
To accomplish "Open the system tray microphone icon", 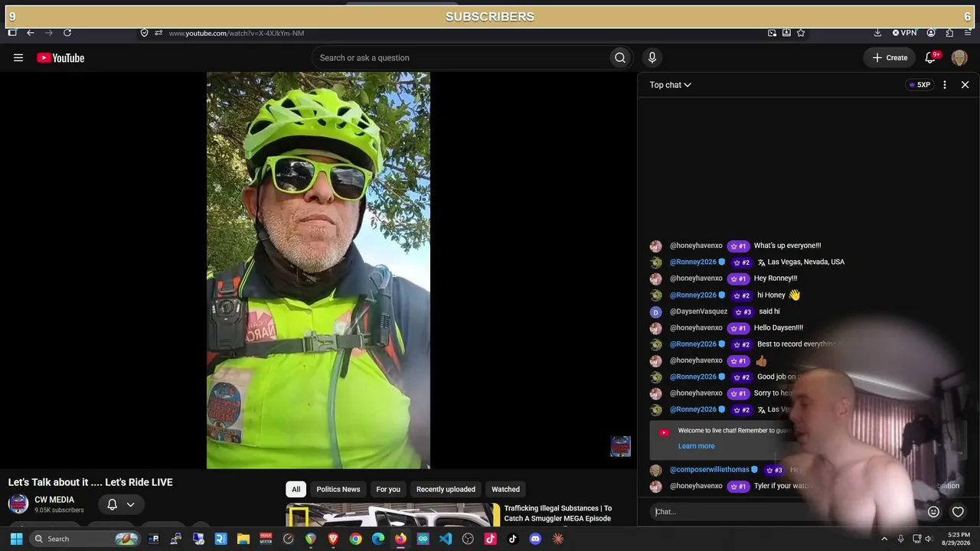I will 900,539.
